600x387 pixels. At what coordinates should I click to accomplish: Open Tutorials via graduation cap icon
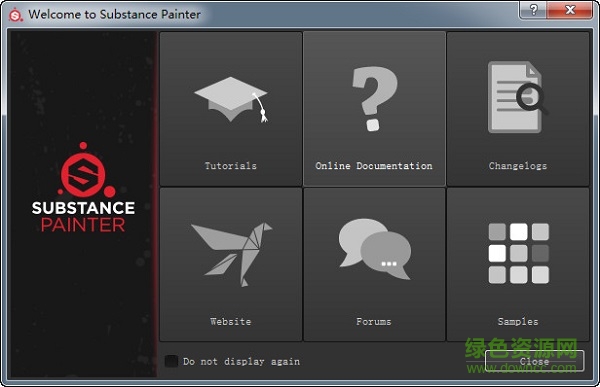(231, 100)
